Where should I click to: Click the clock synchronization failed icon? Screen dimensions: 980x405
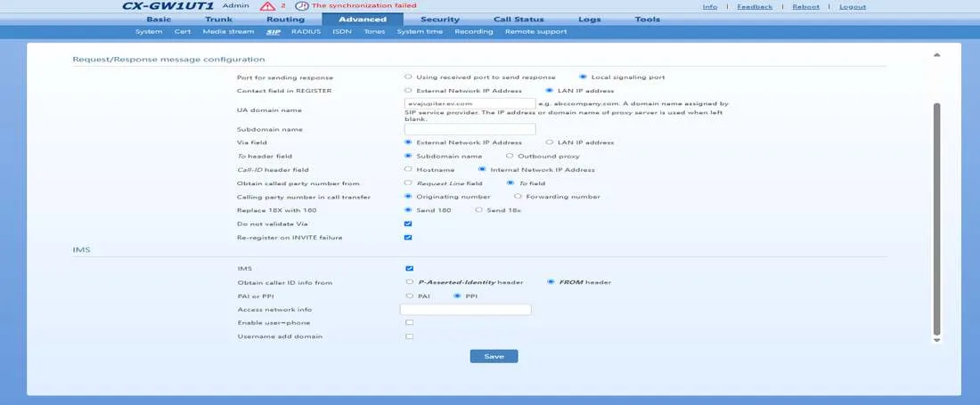coord(301,6)
